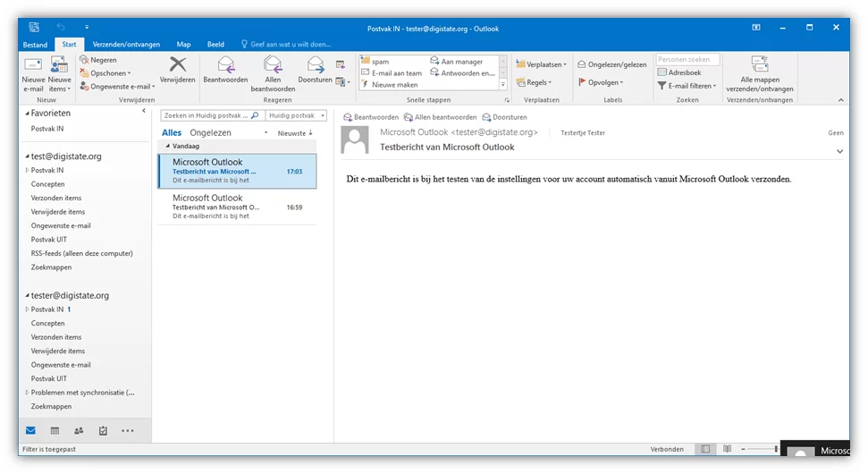
Task: Open the Verplaatsen move dropdown
Action: (542, 64)
